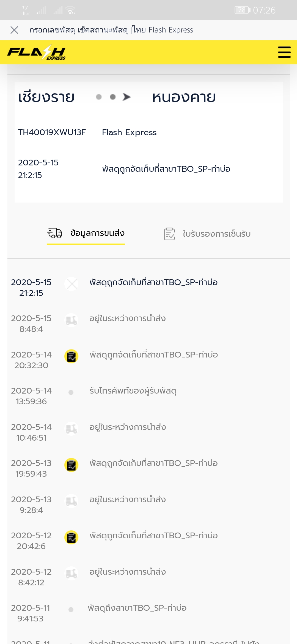The image size is (297, 644).
Task: Tap origin เชียงราย heading
Action: pos(46,97)
